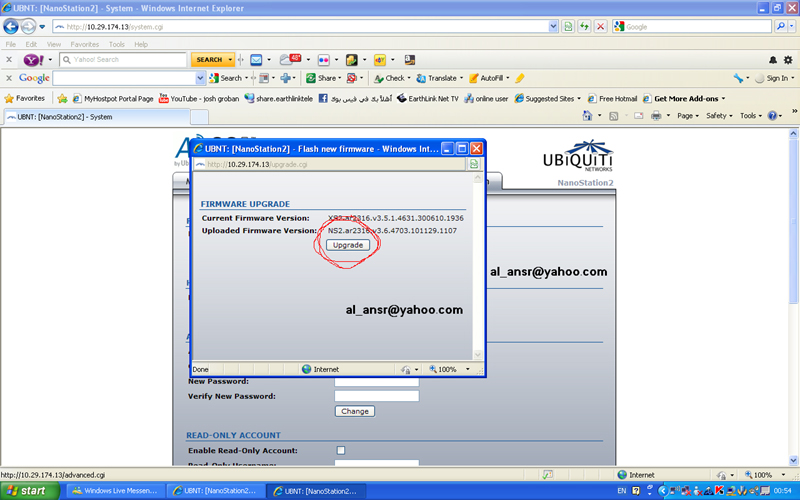This screenshot has width=800, height=500.
Task: Open YouTube - josh groban favorite link
Action: point(199,98)
